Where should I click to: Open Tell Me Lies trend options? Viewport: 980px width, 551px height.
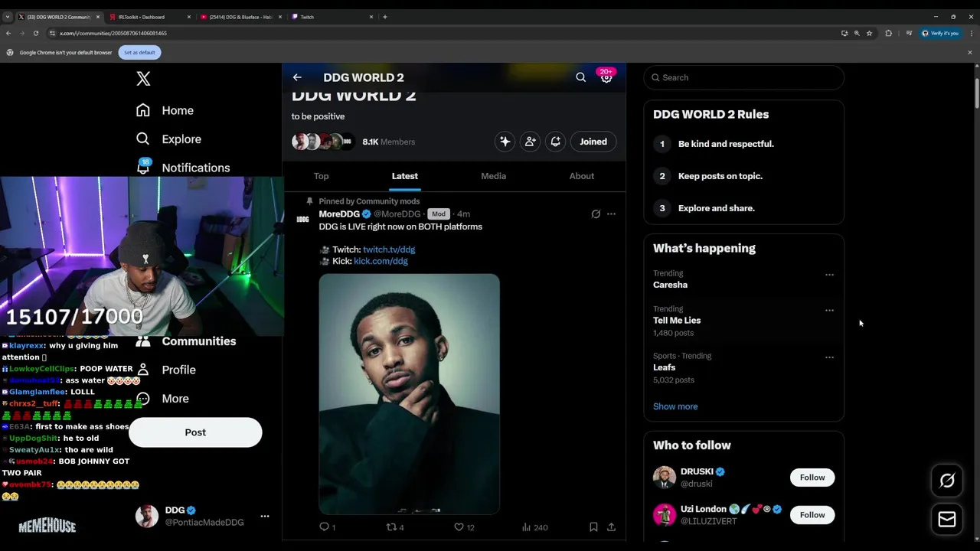tap(829, 311)
